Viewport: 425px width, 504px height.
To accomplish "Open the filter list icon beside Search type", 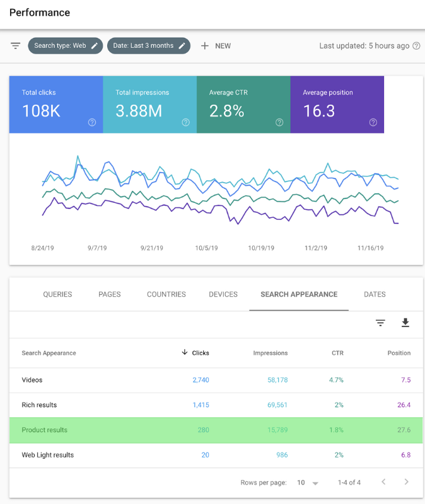I will 15,45.
